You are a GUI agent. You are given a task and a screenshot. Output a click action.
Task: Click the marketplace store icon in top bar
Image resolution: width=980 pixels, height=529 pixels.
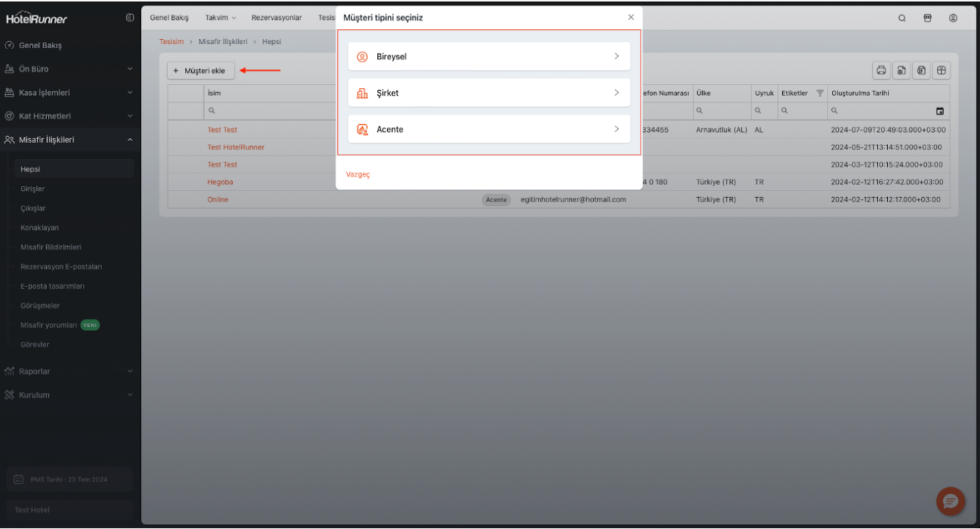click(x=928, y=18)
